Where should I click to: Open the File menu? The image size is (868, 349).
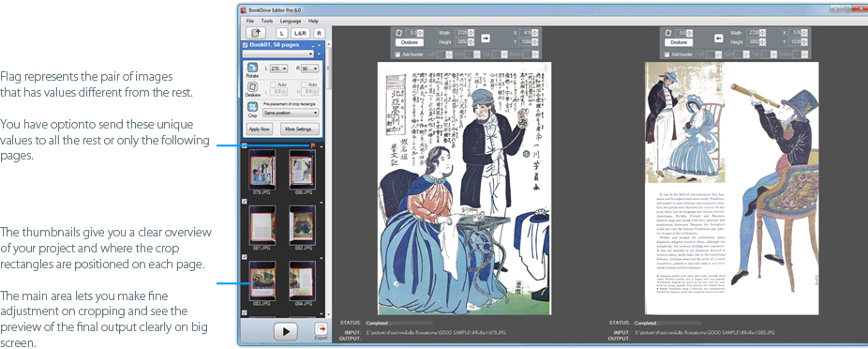[x=250, y=21]
